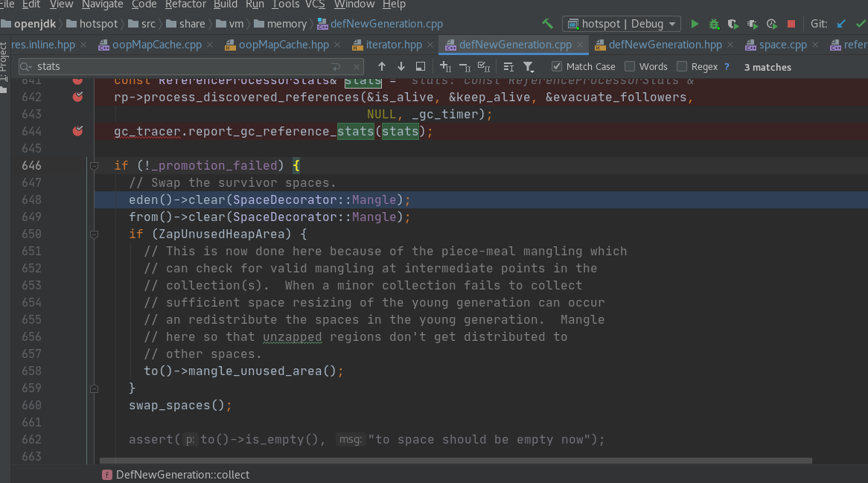Select all occurrences icon in search bar

(484, 67)
